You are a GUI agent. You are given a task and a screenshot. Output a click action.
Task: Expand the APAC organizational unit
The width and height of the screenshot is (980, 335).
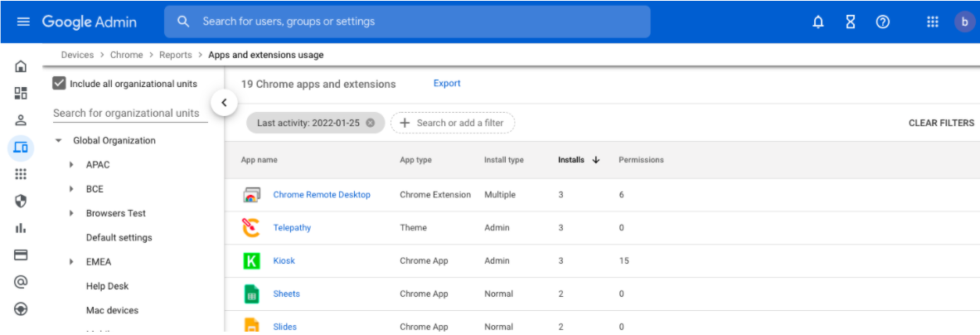click(x=72, y=165)
